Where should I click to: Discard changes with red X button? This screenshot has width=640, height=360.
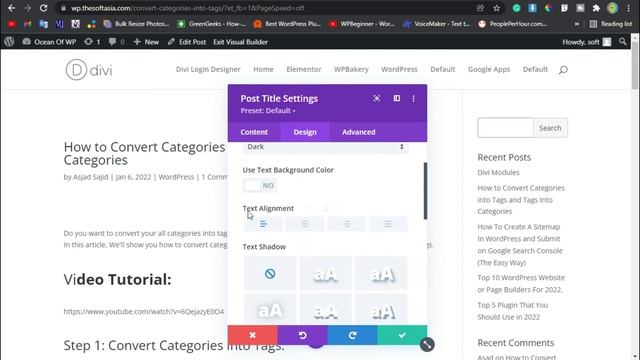pos(253,335)
